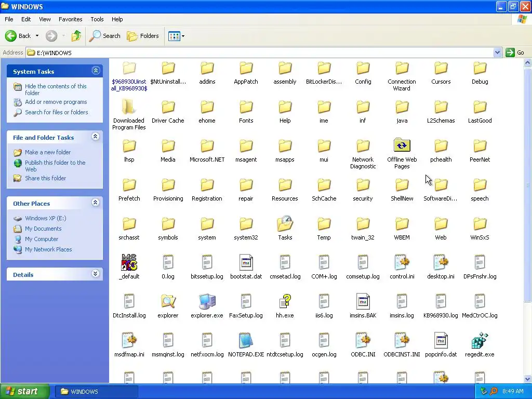Viewport: 532px width, 399px height.
Task: Click the WINDOWS taskbar button
Action: [x=96, y=391]
